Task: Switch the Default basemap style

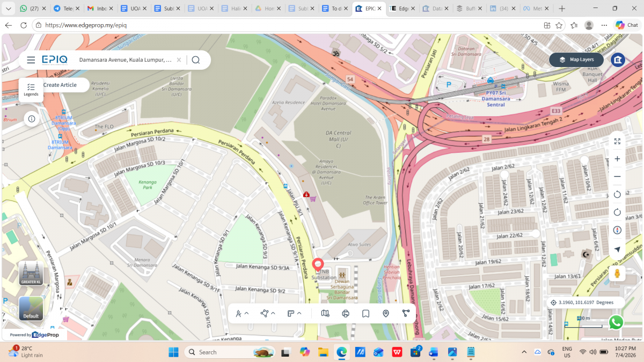Action: [31, 308]
